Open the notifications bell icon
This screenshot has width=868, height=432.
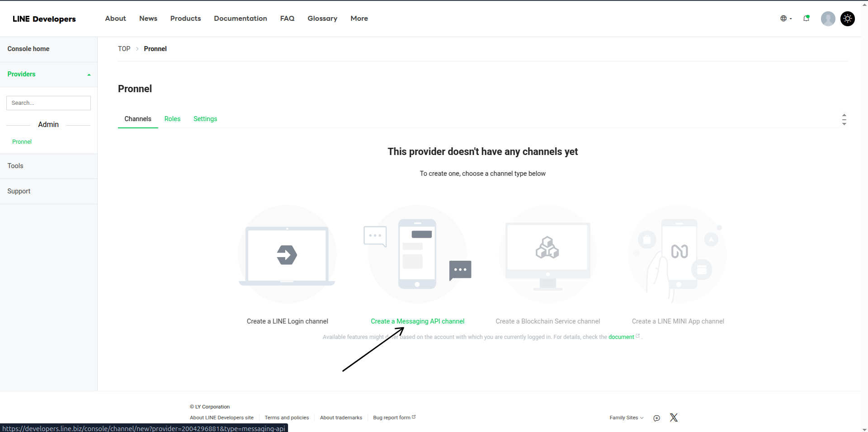(x=806, y=19)
